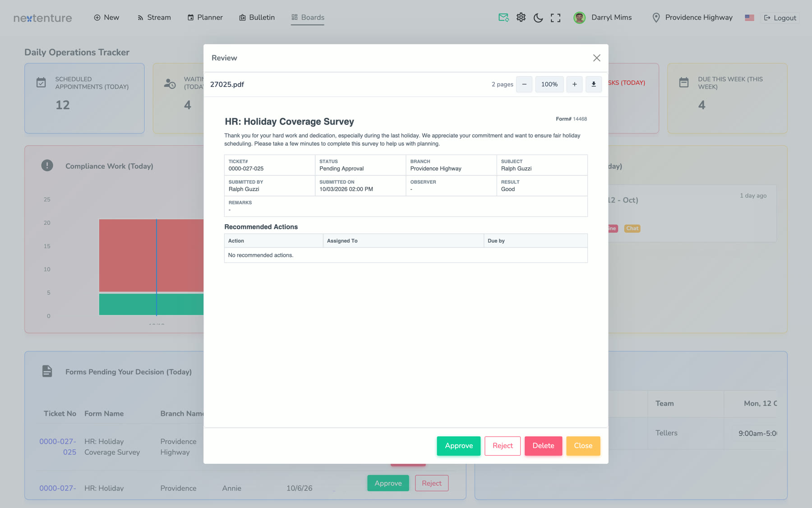812x508 pixels.
Task: Open the Stream menu
Action: coord(154,18)
